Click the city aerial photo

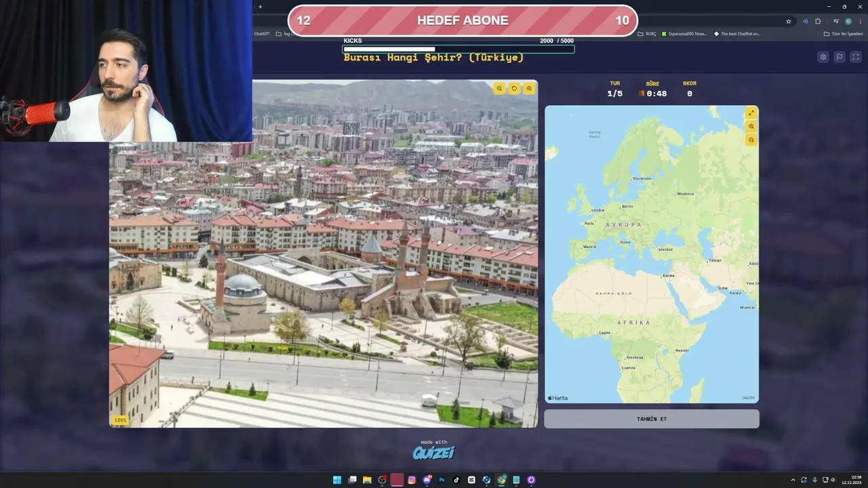(323, 253)
